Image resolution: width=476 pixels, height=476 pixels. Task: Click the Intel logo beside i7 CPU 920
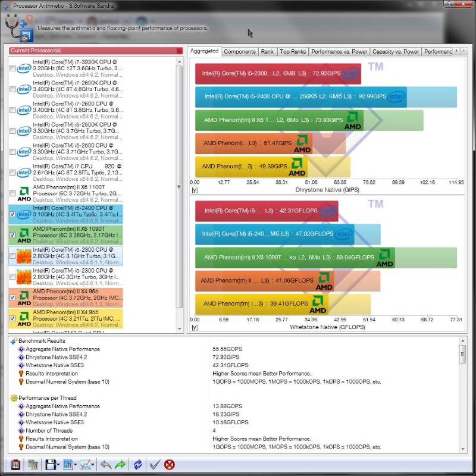[x=24, y=173]
